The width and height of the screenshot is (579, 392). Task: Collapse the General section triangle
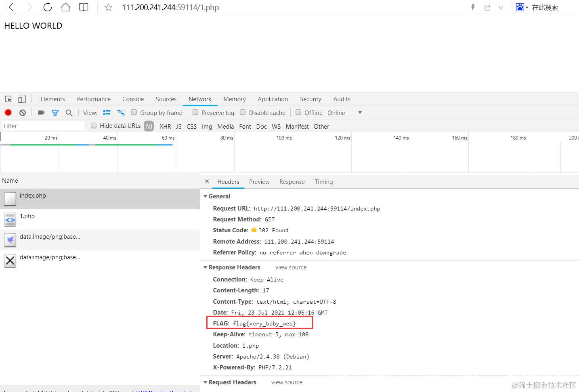(x=205, y=196)
